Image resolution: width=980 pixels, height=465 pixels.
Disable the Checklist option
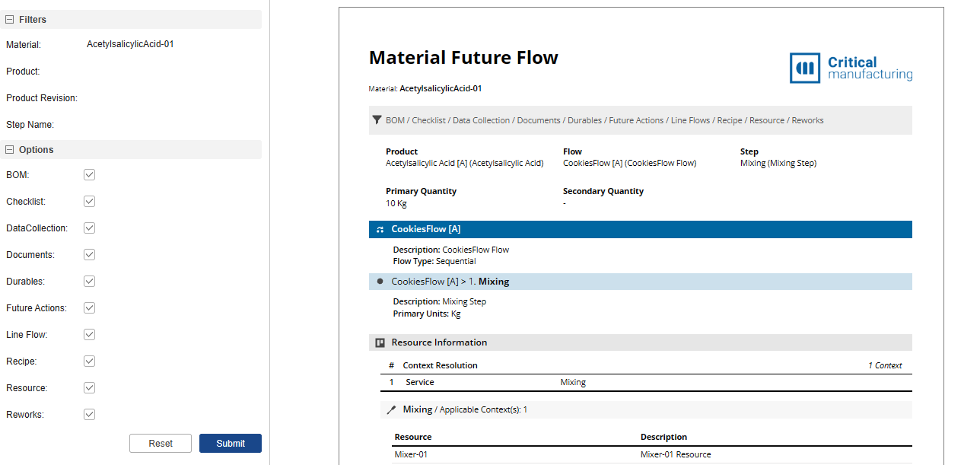coord(89,201)
